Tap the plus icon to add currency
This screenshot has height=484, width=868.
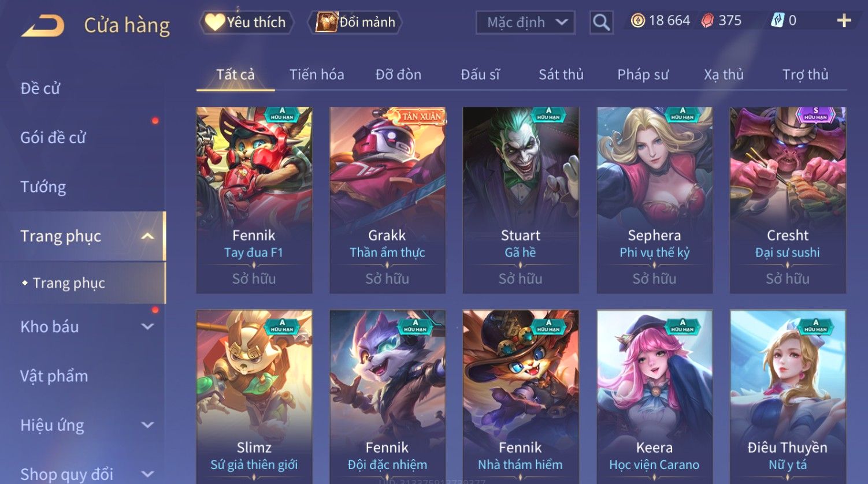coord(844,21)
